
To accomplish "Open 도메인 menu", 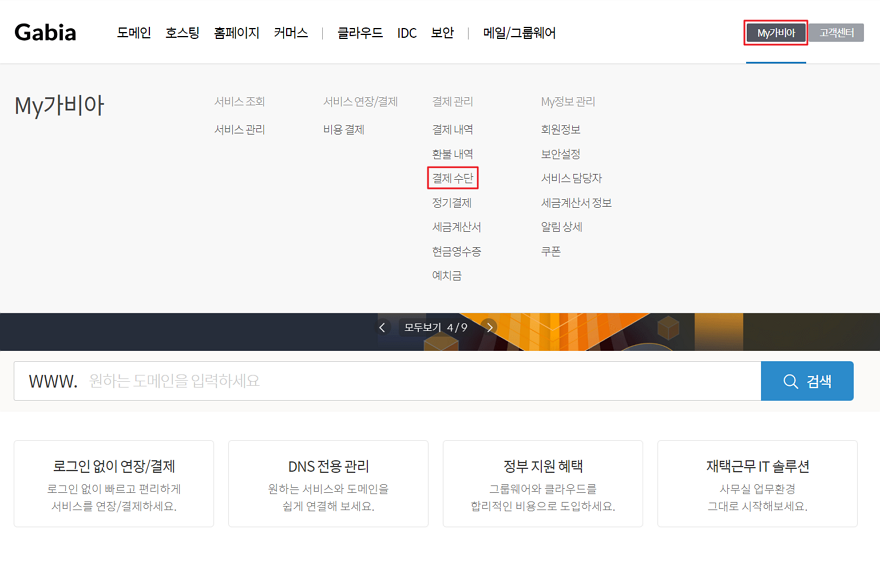I will click(134, 33).
